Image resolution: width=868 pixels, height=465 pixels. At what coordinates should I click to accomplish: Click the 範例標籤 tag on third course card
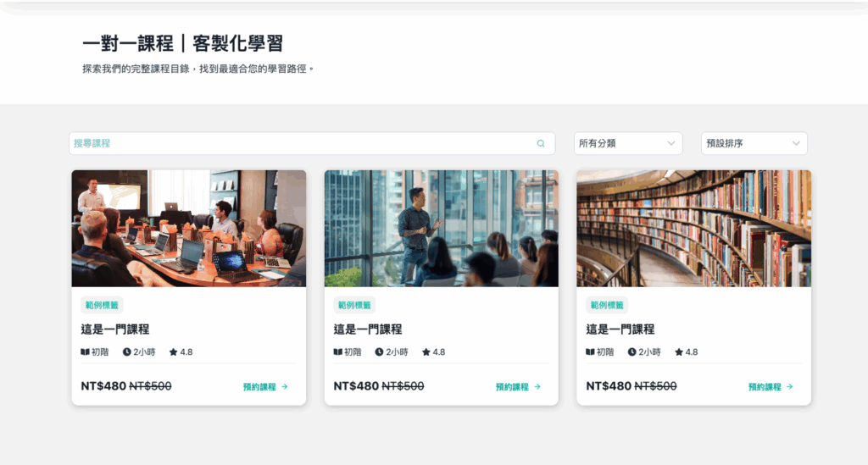click(x=607, y=305)
